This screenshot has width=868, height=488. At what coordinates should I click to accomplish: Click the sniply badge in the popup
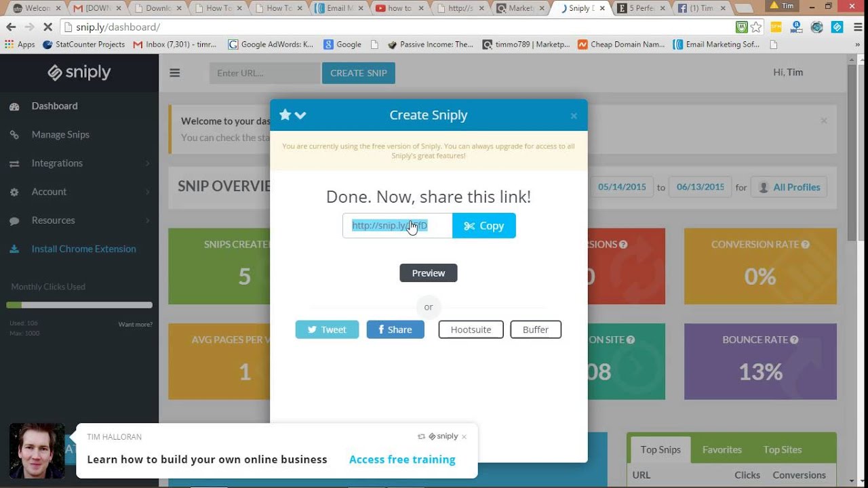[443, 436]
